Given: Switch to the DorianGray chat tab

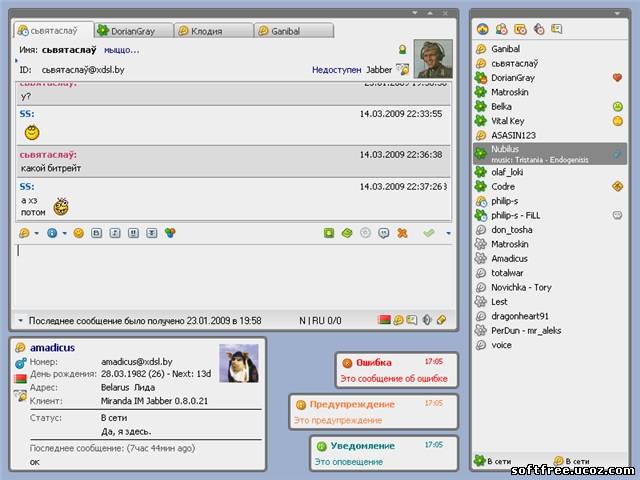Looking at the screenshot, I should (x=132, y=31).
